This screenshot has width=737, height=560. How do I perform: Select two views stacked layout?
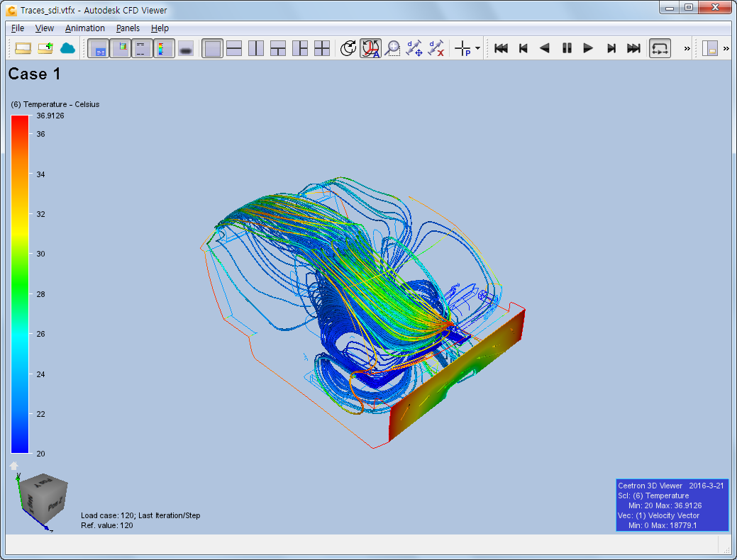pyautogui.click(x=234, y=48)
